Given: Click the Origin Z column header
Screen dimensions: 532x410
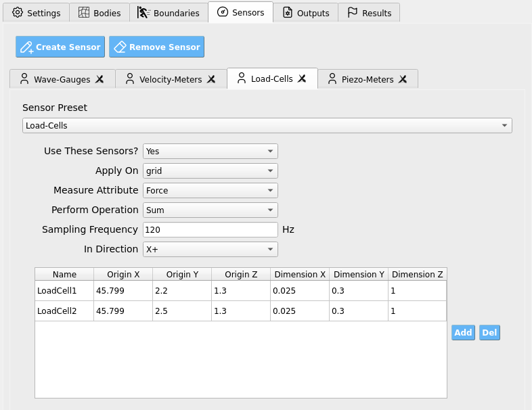Looking at the screenshot, I should pos(241,275).
